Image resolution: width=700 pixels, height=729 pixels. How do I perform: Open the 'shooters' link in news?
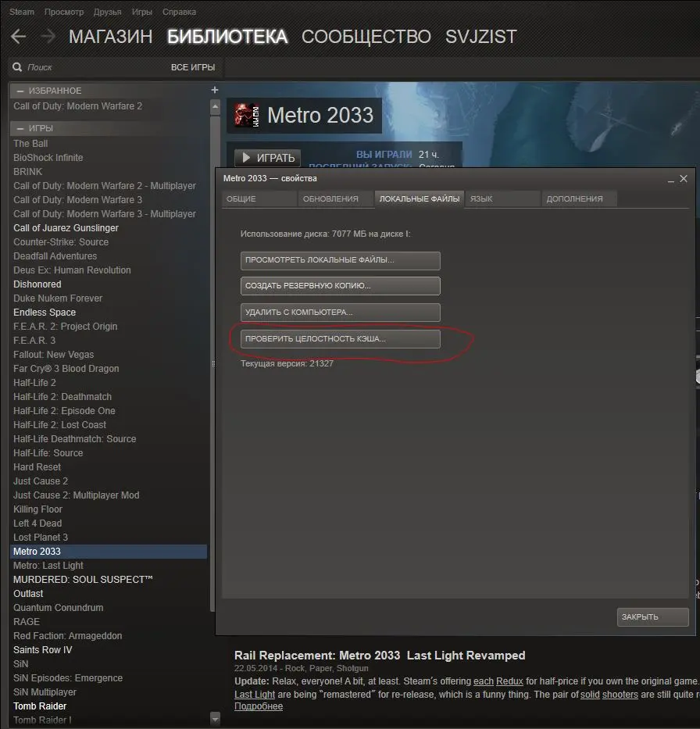pyautogui.click(x=620, y=694)
